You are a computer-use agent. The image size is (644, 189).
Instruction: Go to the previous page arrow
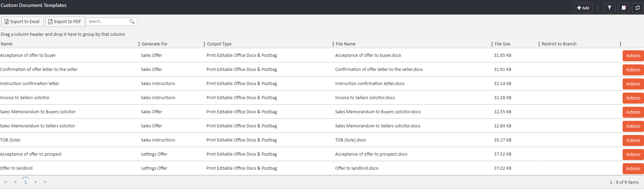15,182
